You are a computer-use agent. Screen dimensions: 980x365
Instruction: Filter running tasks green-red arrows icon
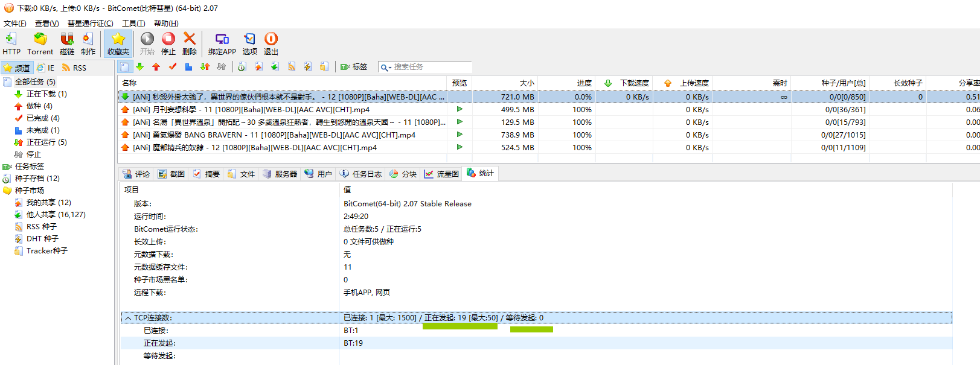point(205,67)
